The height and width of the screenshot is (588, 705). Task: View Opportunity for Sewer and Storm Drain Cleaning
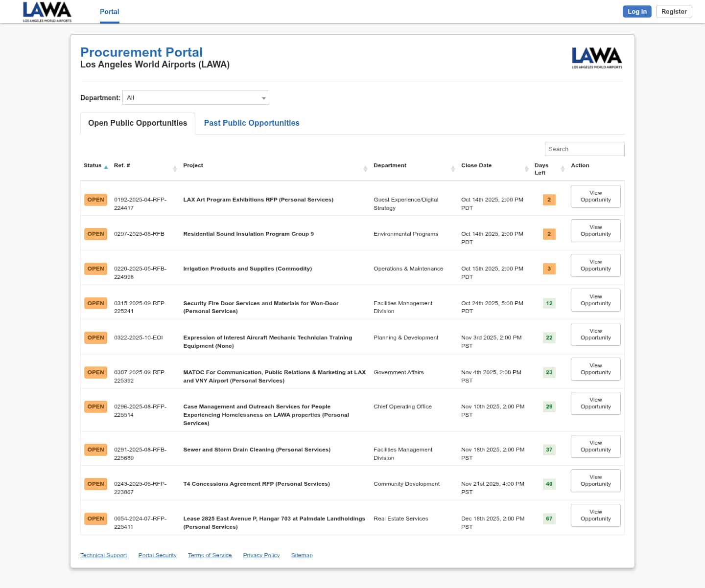click(596, 446)
